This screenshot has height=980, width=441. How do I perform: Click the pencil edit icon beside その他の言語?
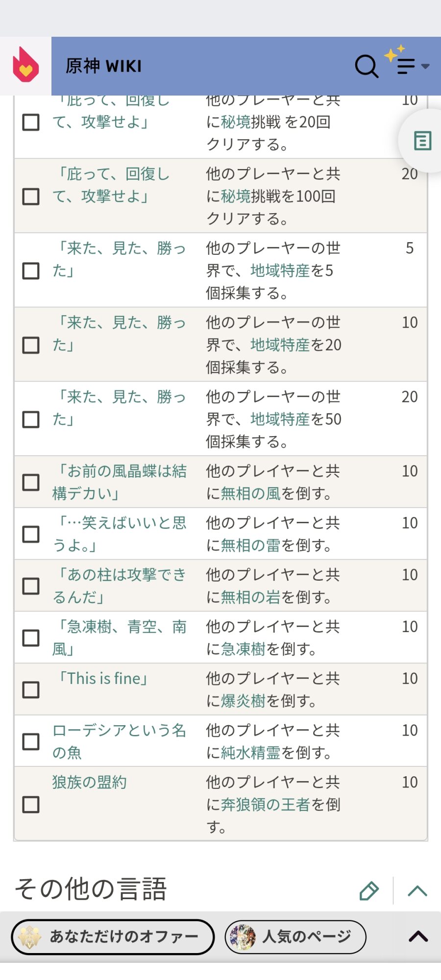(369, 891)
